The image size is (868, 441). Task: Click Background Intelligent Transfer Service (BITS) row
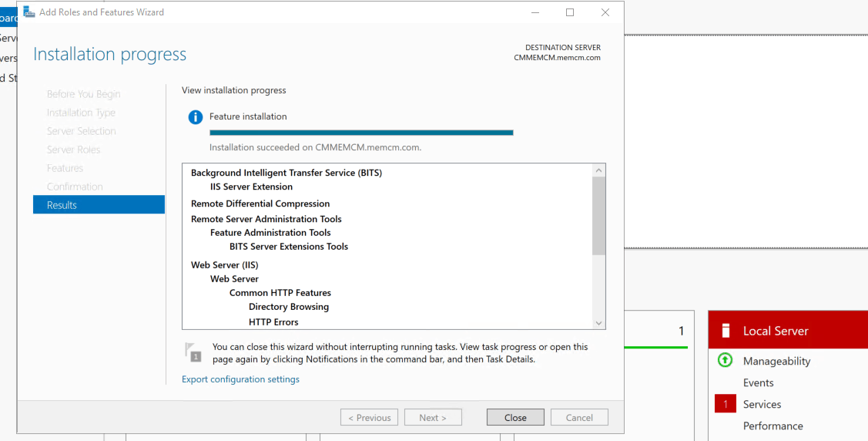[x=287, y=172]
